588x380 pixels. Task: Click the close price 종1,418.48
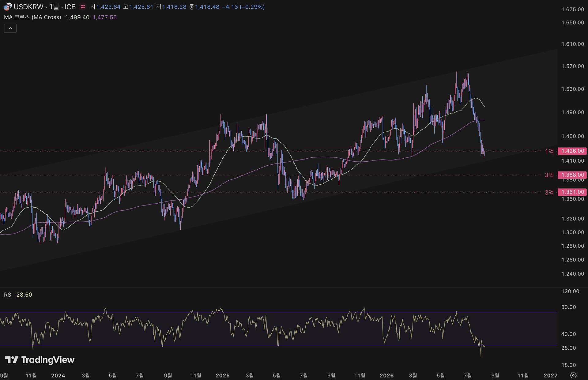(x=204, y=7)
